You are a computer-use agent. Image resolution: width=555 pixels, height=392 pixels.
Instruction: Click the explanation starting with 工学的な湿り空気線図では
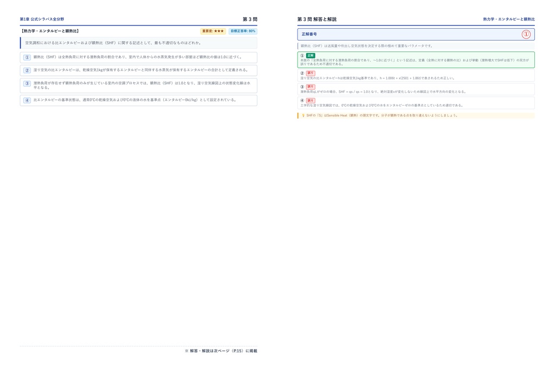382,106
